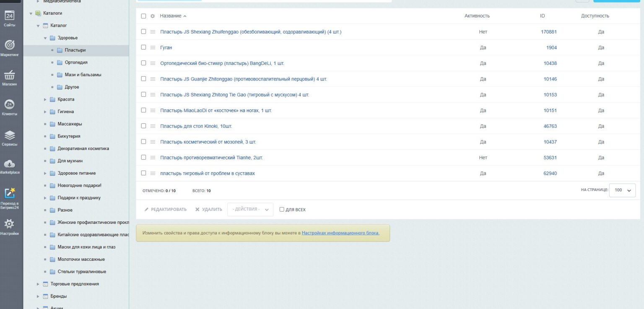Open the Действия actions dropdown
This screenshot has width=644, height=309.
click(x=250, y=209)
